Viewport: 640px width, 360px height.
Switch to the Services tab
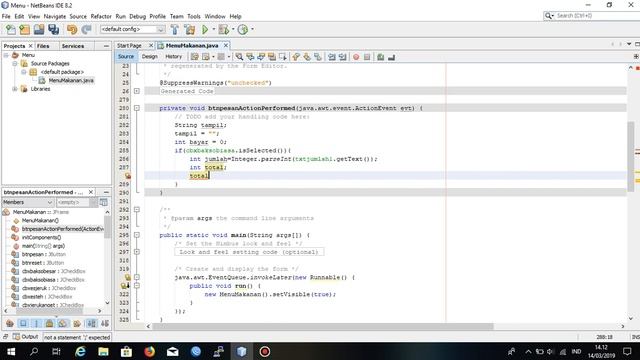(x=73, y=46)
